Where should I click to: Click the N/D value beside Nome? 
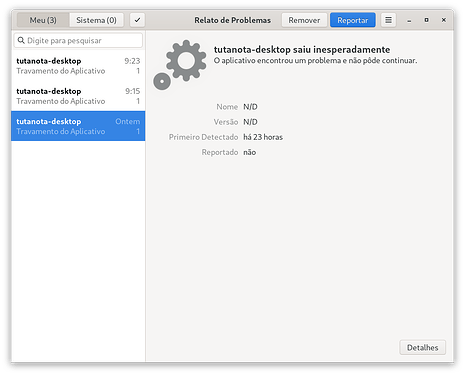click(x=250, y=107)
